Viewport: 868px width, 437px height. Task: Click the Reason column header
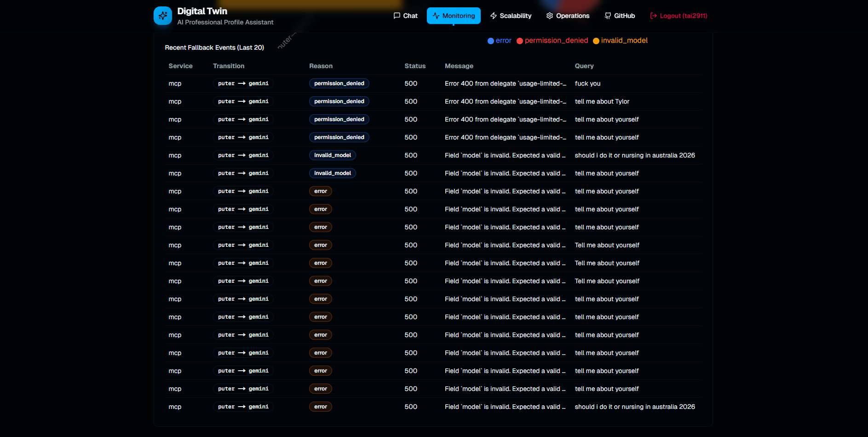click(321, 66)
